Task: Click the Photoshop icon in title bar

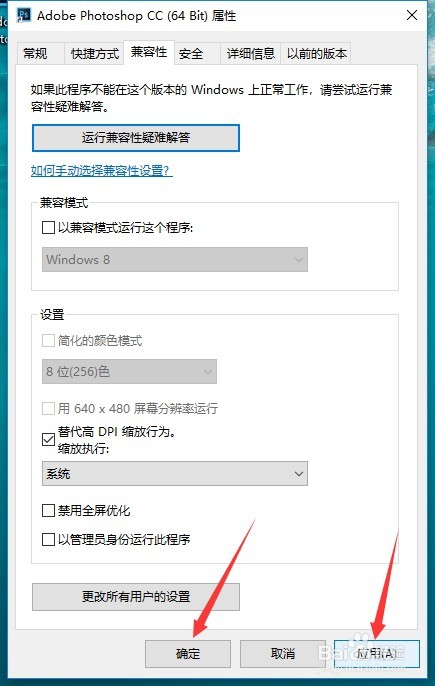Action: pyautogui.click(x=23, y=15)
